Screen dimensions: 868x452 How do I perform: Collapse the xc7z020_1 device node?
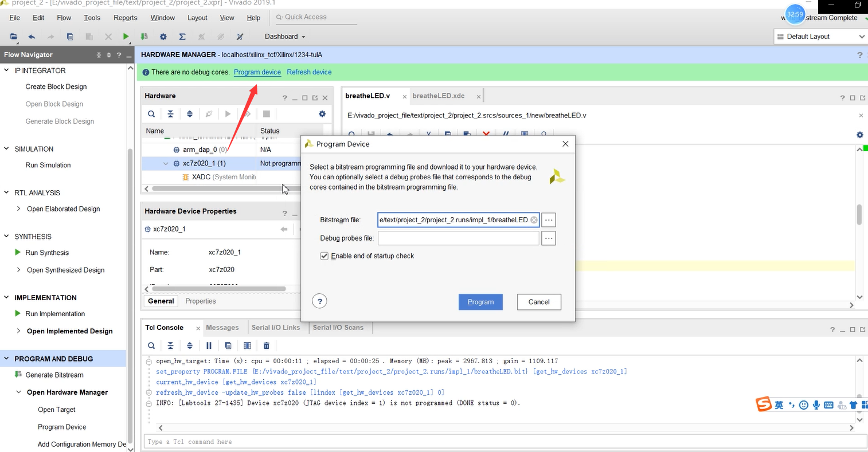pos(166,163)
